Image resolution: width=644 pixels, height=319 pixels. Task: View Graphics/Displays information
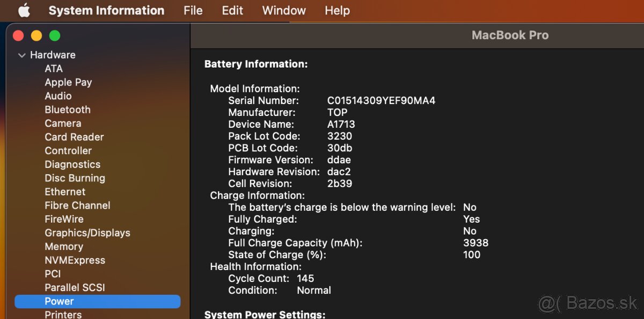click(x=87, y=233)
